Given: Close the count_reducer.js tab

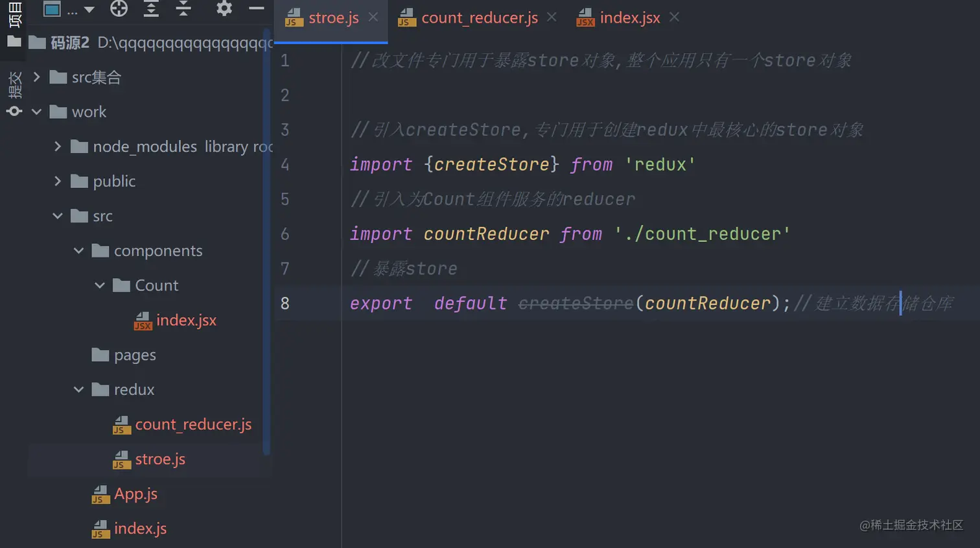Looking at the screenshot, I should (552, 18).
